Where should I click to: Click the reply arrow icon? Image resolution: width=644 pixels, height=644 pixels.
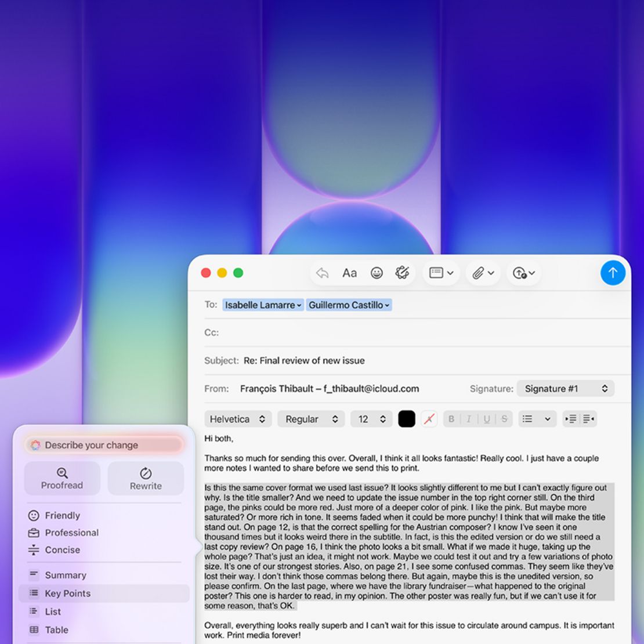[323, 273]
